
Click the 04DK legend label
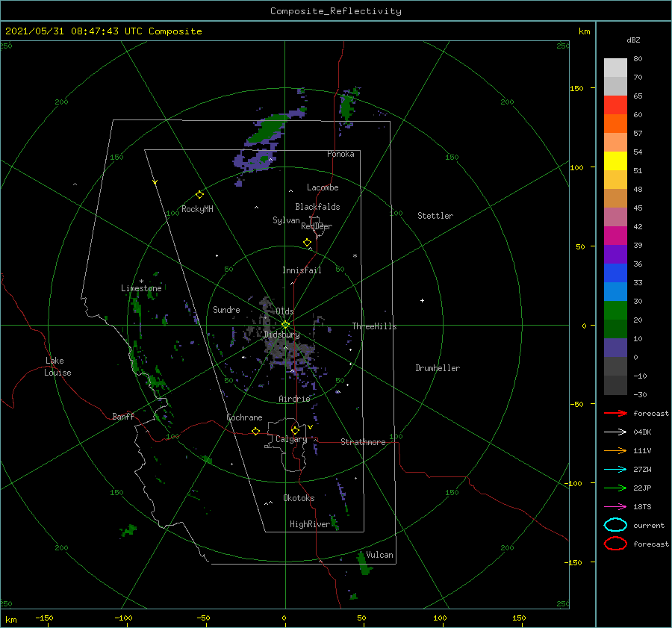pos(642,432)
